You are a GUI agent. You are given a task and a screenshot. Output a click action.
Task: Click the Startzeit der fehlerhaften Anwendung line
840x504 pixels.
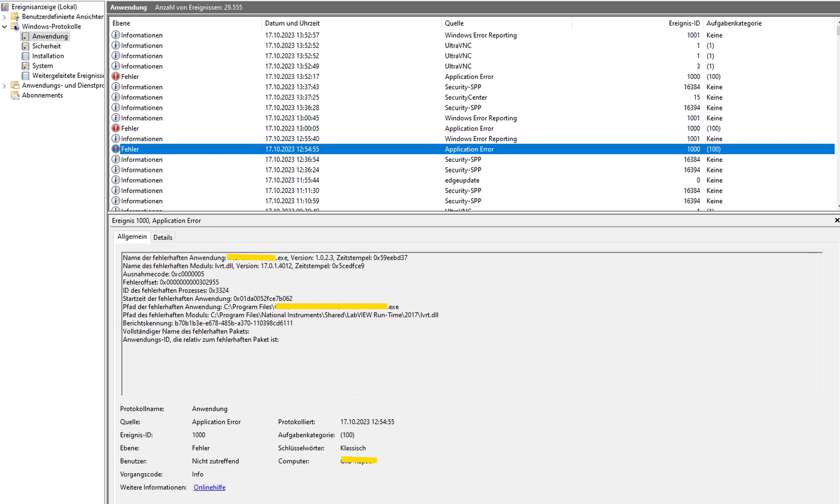click(208, 298)
